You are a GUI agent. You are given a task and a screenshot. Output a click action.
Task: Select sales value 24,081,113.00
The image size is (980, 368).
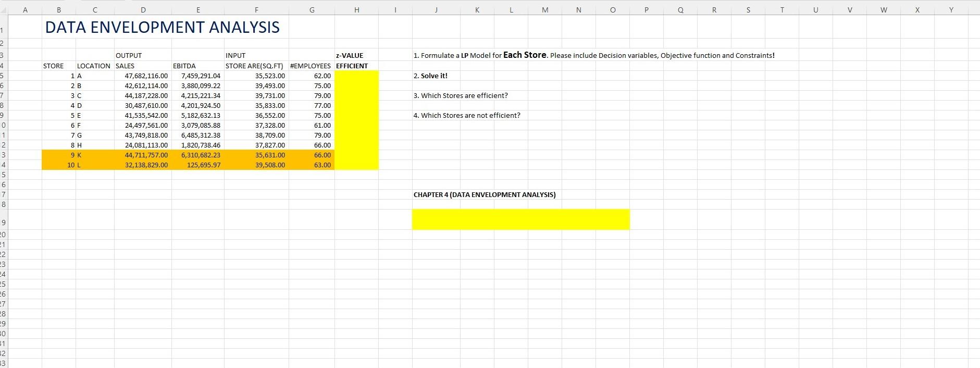(146, 145)
